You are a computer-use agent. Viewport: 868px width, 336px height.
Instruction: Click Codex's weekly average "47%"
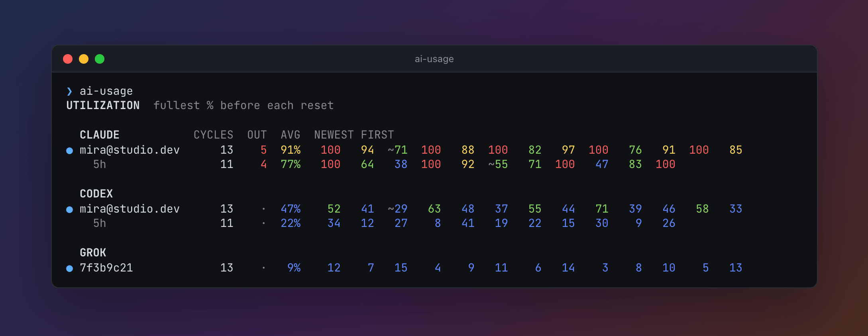coord(291,209)
